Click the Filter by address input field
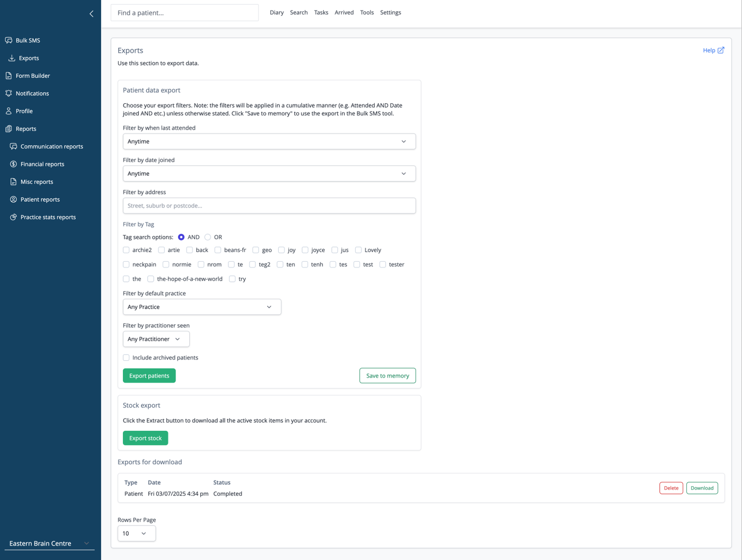 [x=269, y=206]
